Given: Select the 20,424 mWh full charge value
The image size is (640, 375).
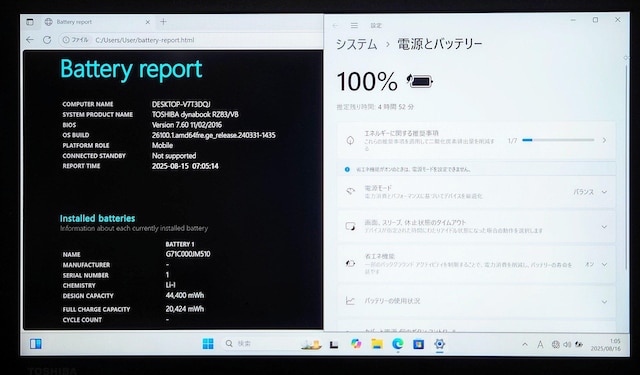Looking at the screenshot, I should (184, 309).
